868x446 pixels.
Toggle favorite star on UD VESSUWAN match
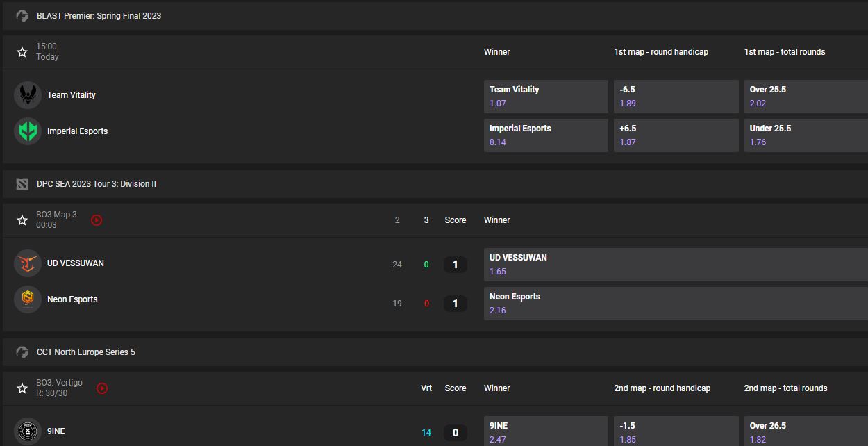click(22, 220)
